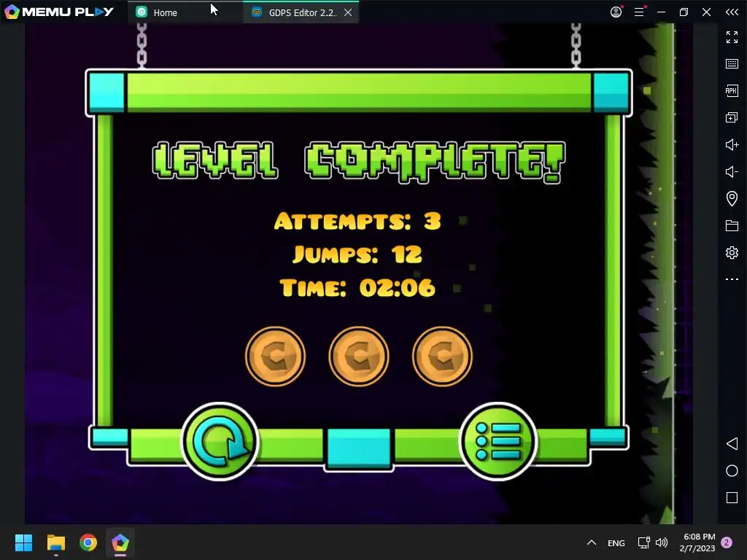Click the MEmu Play logo
The width and height of the screenshot is (747, 560).
click(58, 12)
